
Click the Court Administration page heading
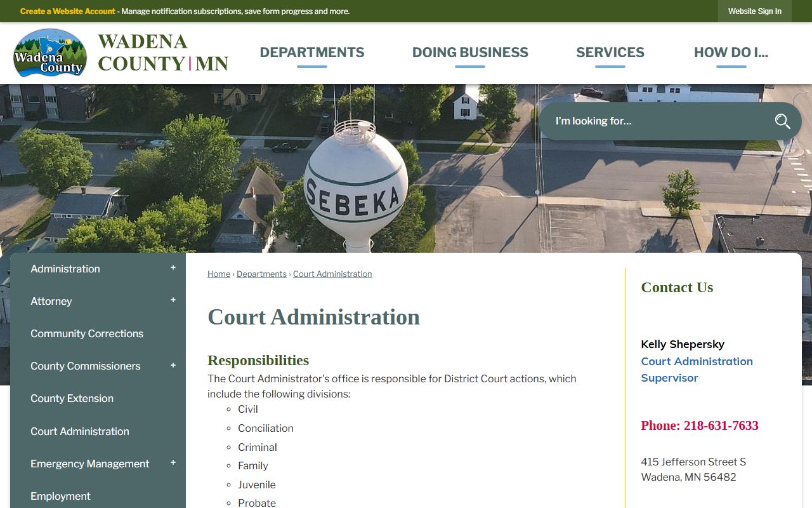(x=313, y=317)
